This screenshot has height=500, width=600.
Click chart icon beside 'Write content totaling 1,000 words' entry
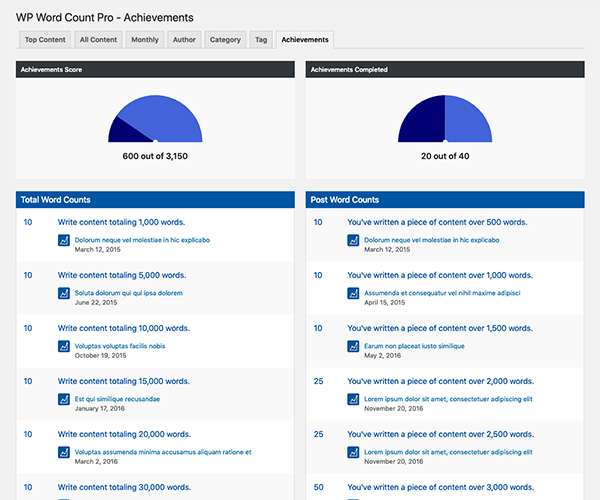64,240
